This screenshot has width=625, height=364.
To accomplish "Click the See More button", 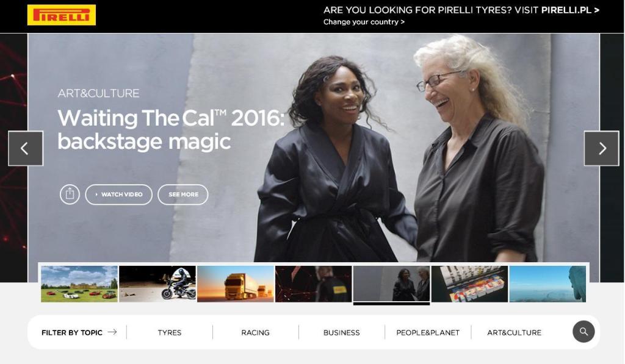I will point(183,194).
